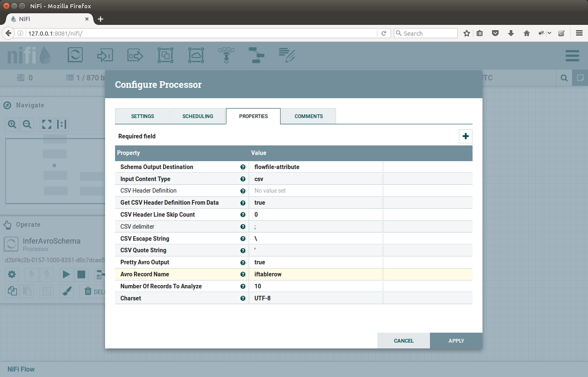Edit Get CSV Header Definition From Data value
The height and width of the screenshot is (377, 588).
tap(315, 203)
